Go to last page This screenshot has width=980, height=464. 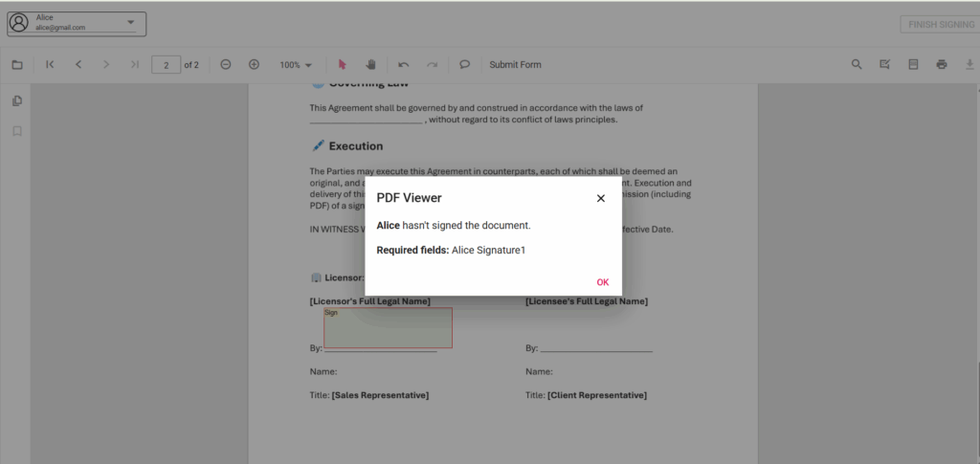pyautogui.click(x=134, y=64)
